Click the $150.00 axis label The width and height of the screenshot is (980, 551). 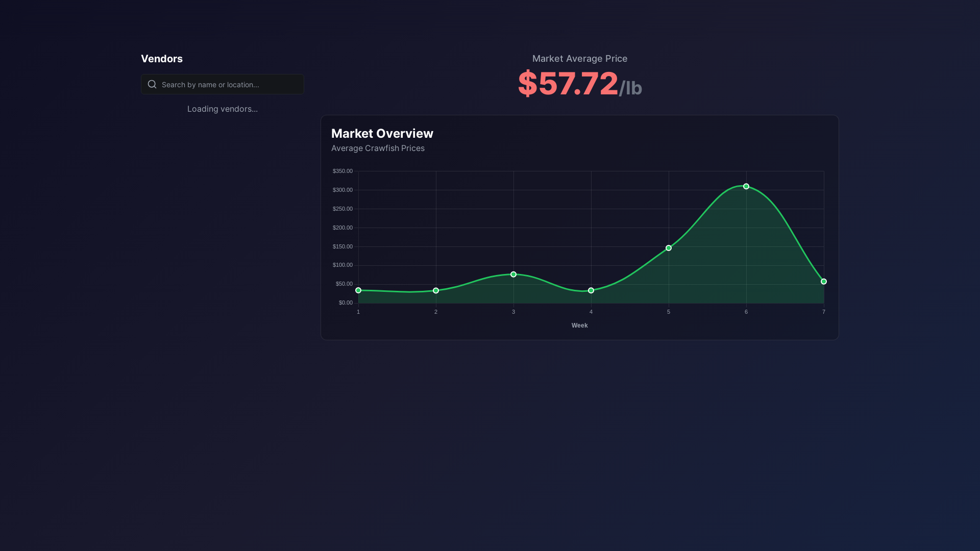click(342, 246)
